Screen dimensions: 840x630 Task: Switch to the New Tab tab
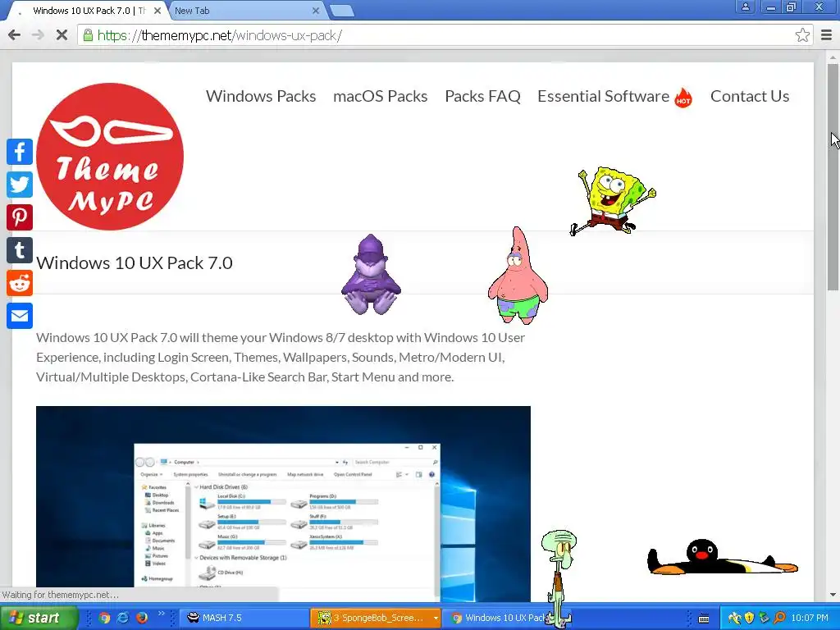tap(245, 11)
